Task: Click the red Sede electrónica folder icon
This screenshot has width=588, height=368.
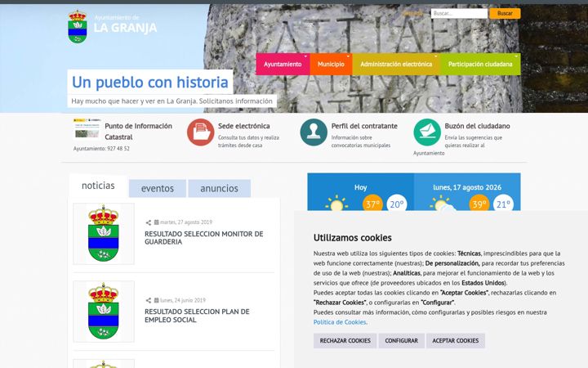Action: 201,132
